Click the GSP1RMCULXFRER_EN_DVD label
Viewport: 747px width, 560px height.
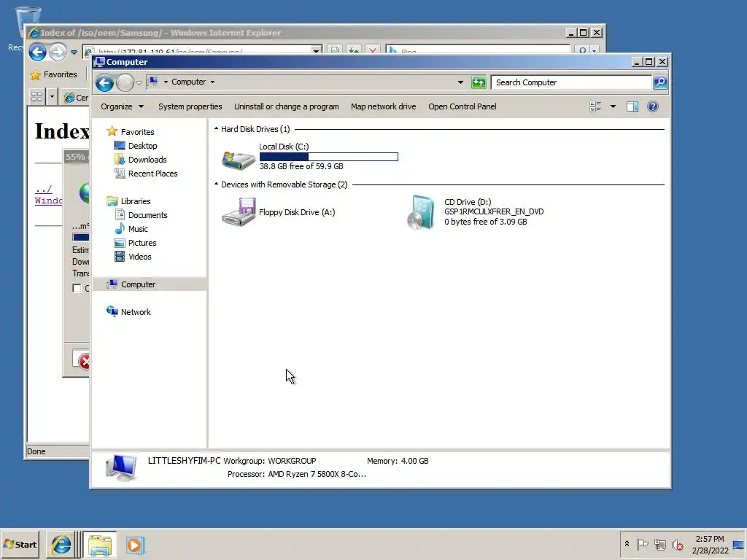[x=494, y=211]
